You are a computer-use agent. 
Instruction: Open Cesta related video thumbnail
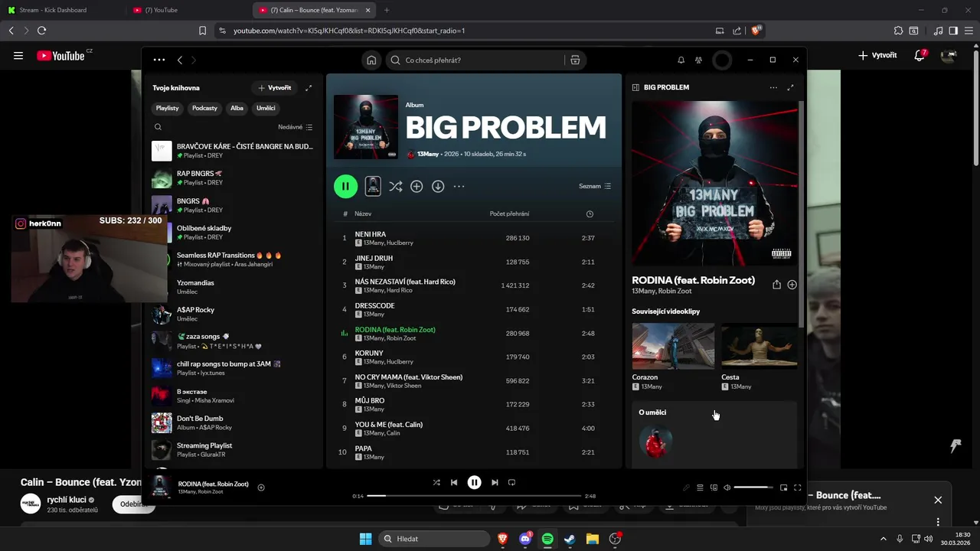coord(759,346)
